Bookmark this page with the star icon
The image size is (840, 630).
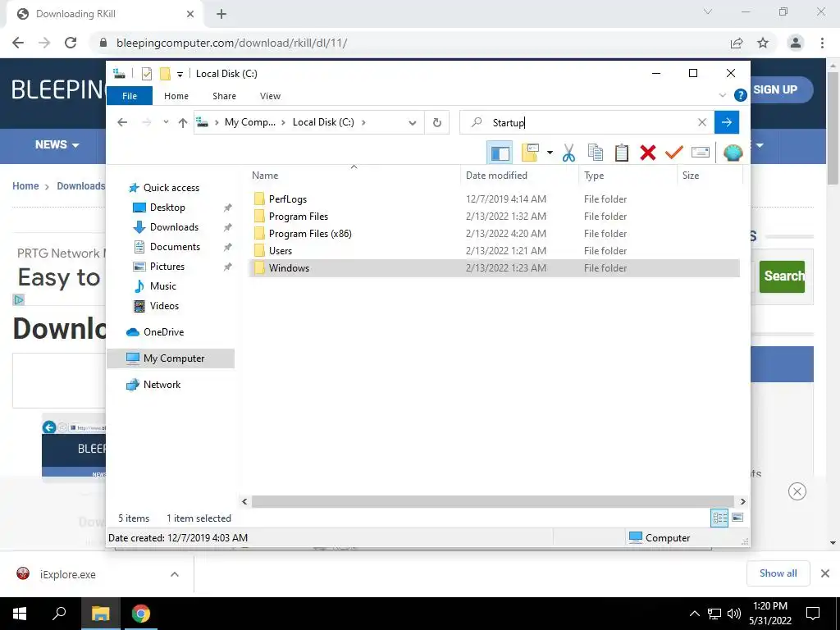763,43
